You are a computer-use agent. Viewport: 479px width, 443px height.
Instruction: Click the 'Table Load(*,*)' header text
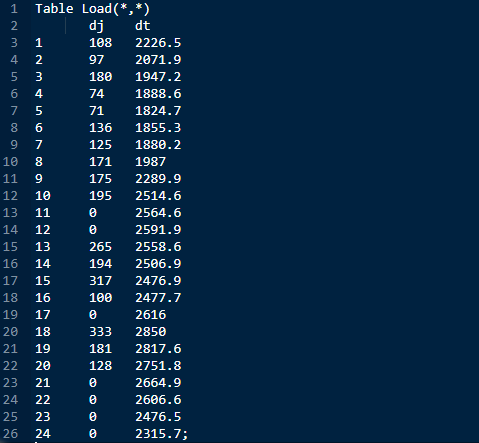click(93, 9)
